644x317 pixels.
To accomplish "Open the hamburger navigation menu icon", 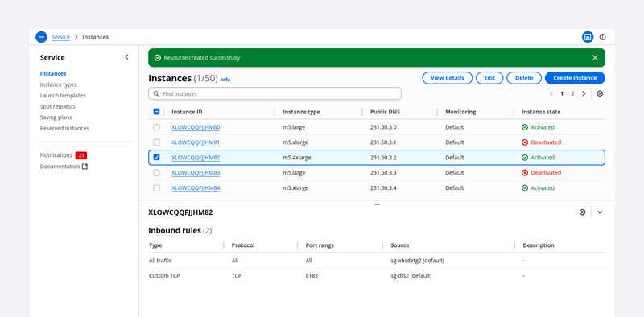I will point(41,37).
